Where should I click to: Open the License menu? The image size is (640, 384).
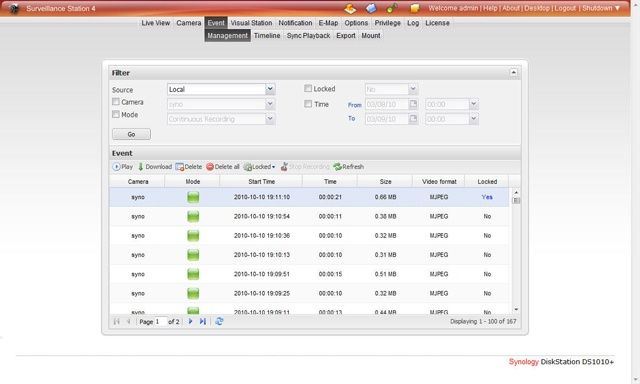[x=437, y=23]
